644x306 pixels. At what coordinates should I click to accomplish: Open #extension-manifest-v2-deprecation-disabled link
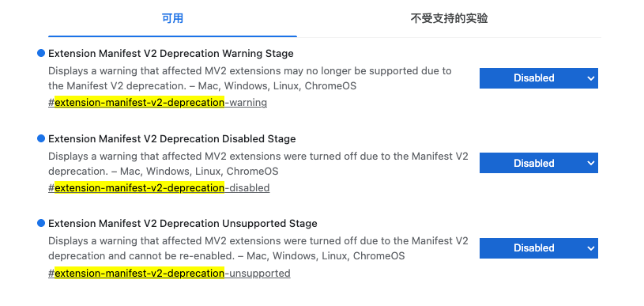pyautogui.click(x=159, y=187)
